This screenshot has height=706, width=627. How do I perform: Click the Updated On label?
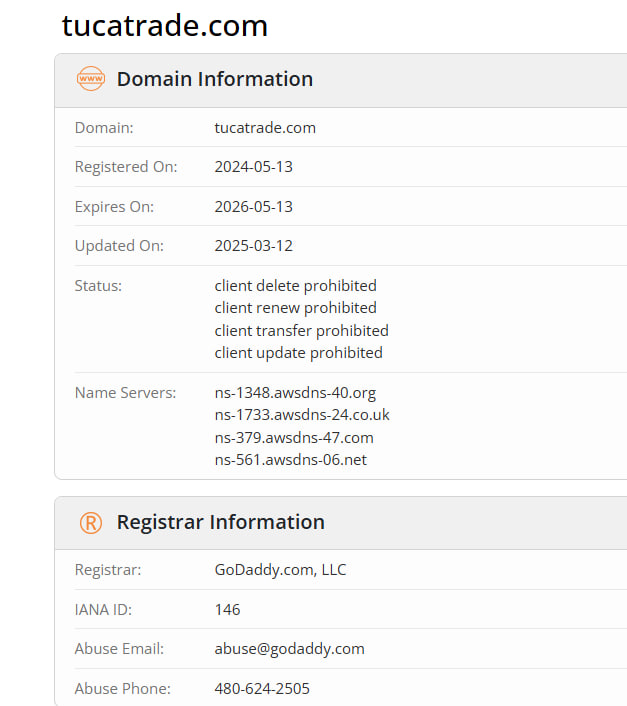coord(119,246)
